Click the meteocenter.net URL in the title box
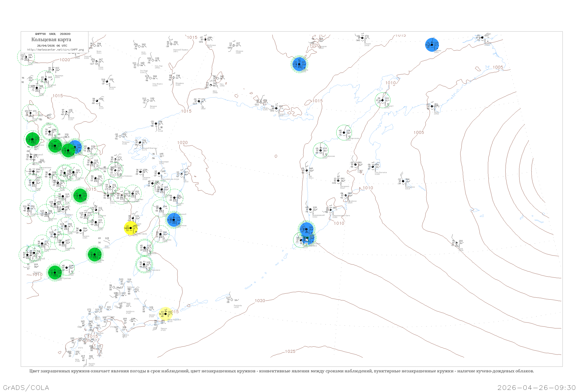 55,50
